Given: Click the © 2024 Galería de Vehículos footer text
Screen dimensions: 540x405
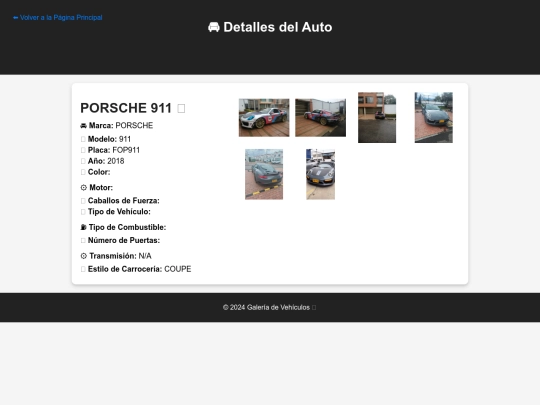Looking at the screenshot, I should click(266, 308).
